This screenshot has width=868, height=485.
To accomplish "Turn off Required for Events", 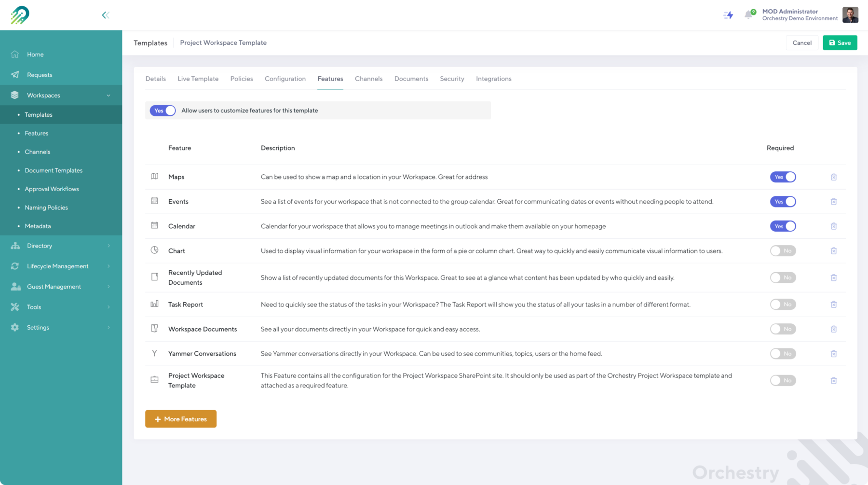I will [x=783, y=202].
